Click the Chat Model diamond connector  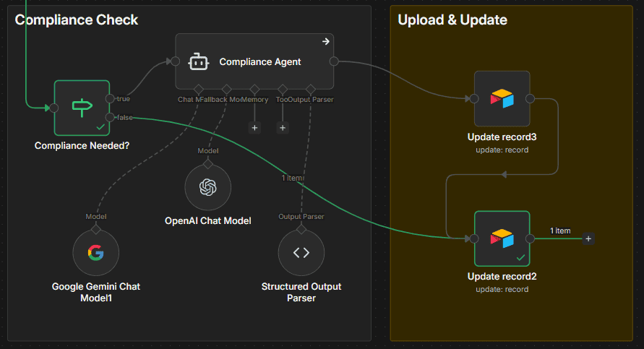(x=198, y=90)
